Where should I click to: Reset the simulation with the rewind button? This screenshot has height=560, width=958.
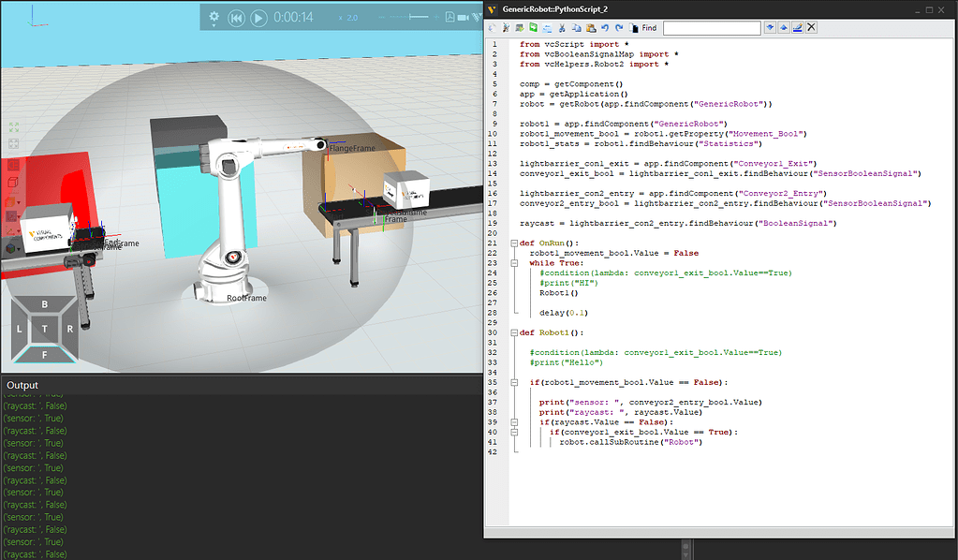pos(236,17)
